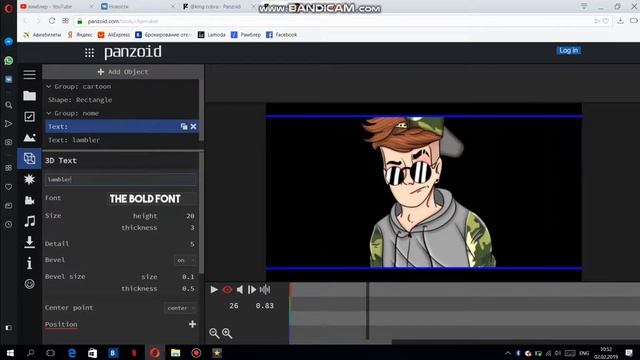Open the Panzoid hamburger menu
Image resolution: width=640 pixels, height=360 pixels.
[29, 75]
